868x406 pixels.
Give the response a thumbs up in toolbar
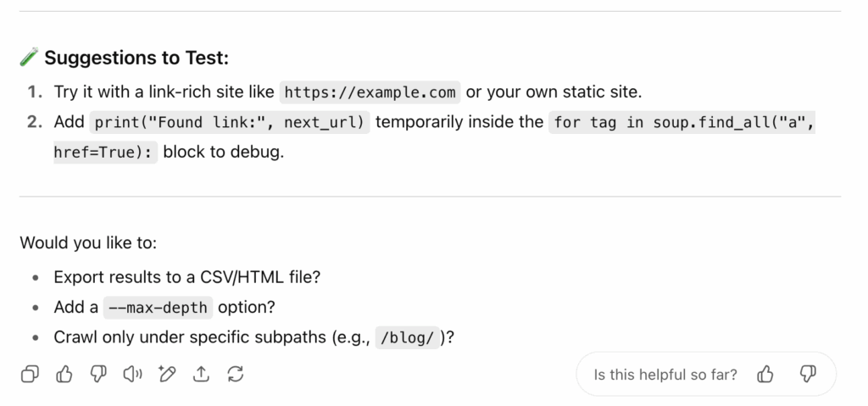click(64, 375)
